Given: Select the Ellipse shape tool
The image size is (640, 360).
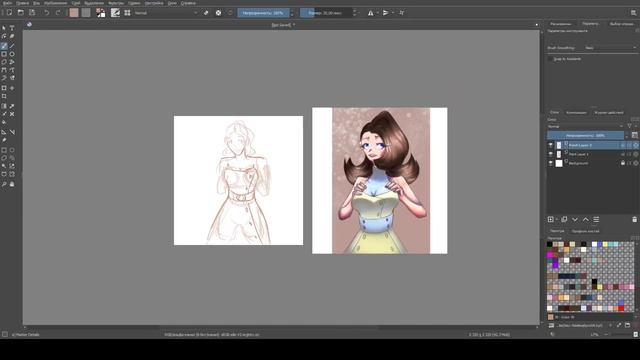Looking at the screenshot, I should (12, 54).
